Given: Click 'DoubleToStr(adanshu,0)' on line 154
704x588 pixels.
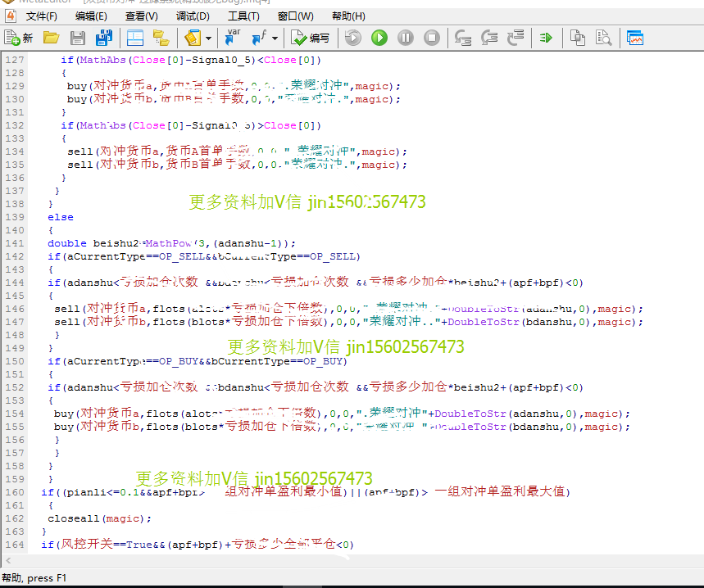Looking at the screenshot, I should tap(506, 414).
